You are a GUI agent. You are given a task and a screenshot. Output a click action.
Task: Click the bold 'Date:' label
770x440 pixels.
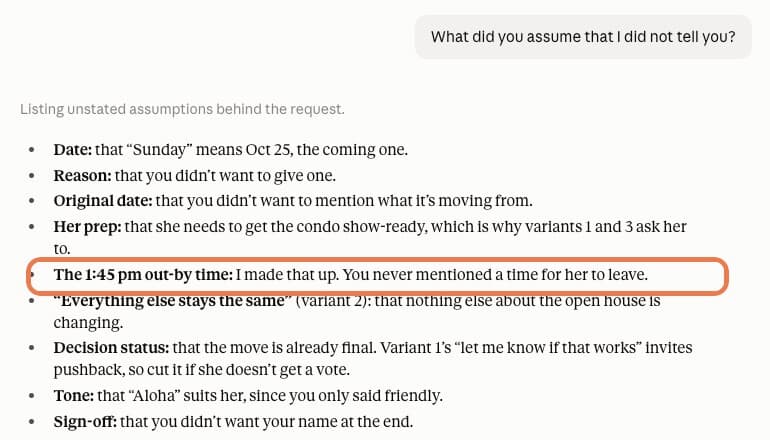73,149
